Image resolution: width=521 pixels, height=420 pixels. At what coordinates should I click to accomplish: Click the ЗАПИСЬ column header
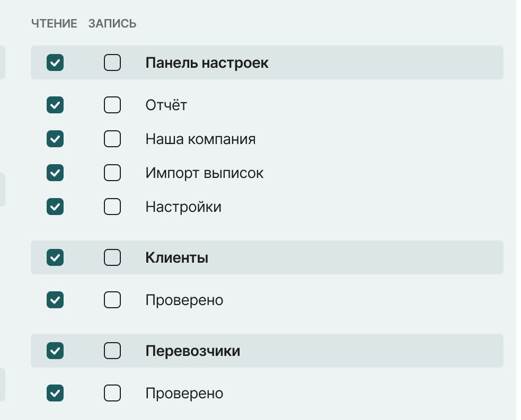tap(112, 24)
